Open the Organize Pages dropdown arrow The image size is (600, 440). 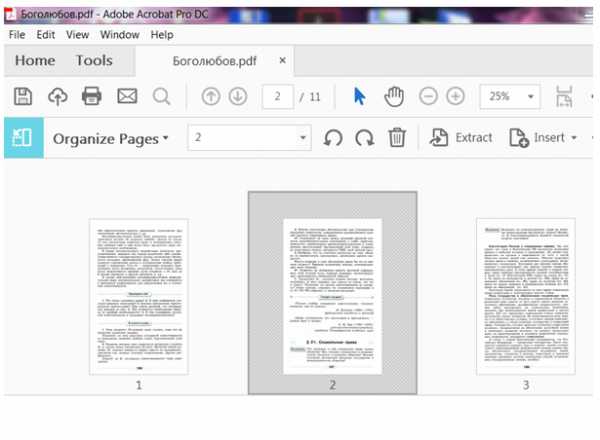166,138
